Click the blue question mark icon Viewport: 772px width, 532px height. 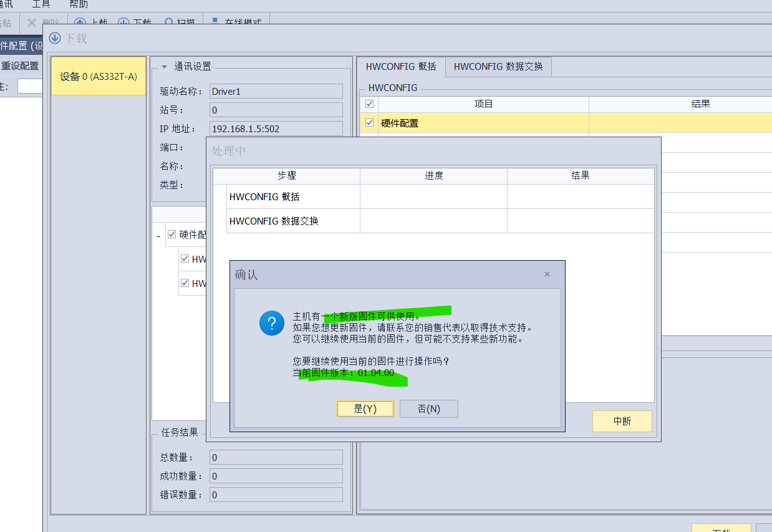(x=272, y=324)
